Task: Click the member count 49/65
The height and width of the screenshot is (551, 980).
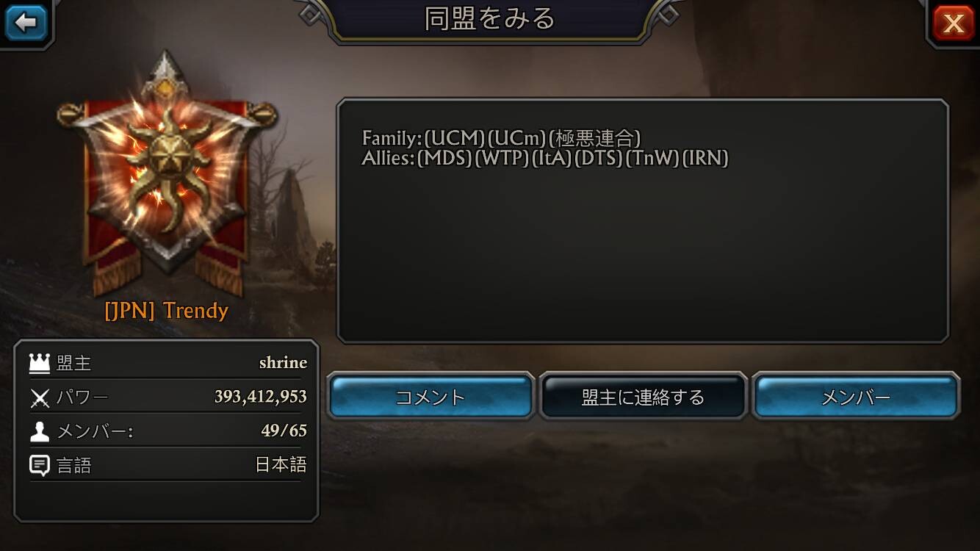Action: click(284, 431)
